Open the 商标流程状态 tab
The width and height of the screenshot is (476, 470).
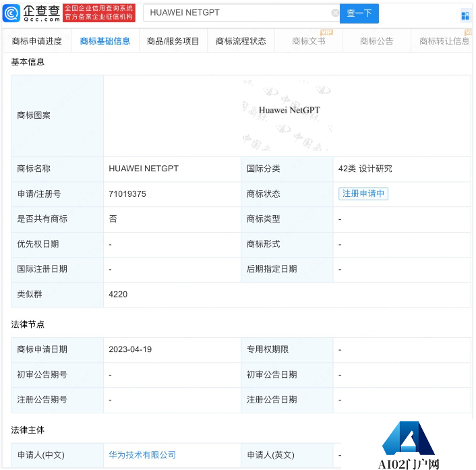coord(241,41)
